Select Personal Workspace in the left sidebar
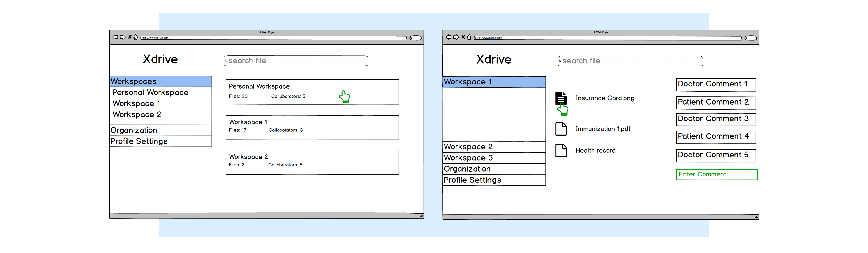 [150, 92]
